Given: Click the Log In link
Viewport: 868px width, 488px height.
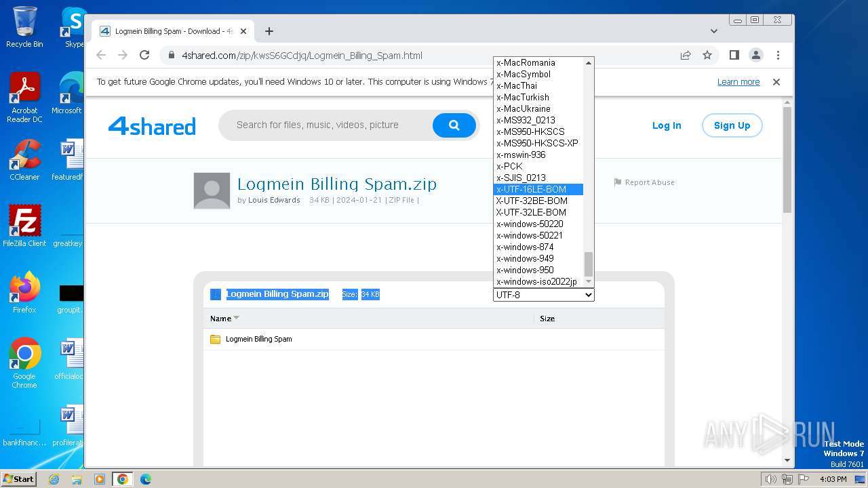Looking at the screenshot, I should point(667,125).
